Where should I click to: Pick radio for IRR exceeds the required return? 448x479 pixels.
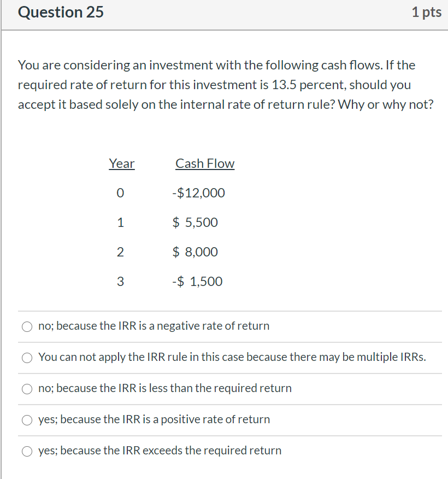27,451
